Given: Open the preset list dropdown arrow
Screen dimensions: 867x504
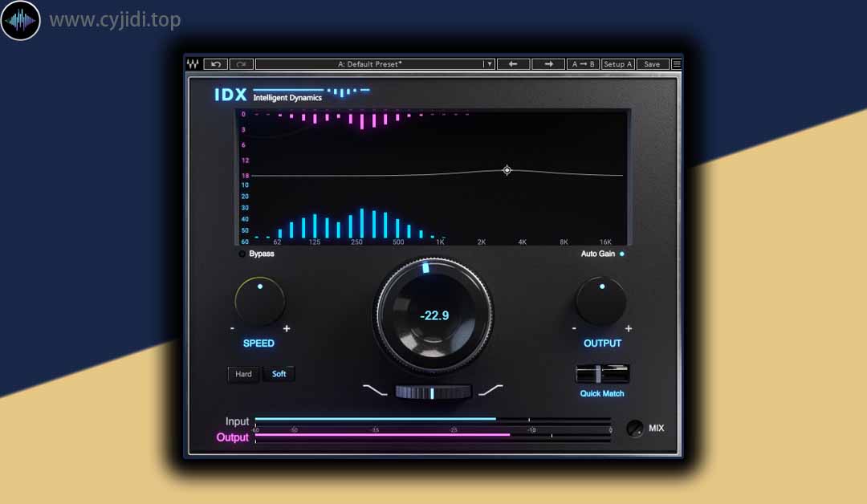Looking at the screenshot, I should tap(489, 64).
